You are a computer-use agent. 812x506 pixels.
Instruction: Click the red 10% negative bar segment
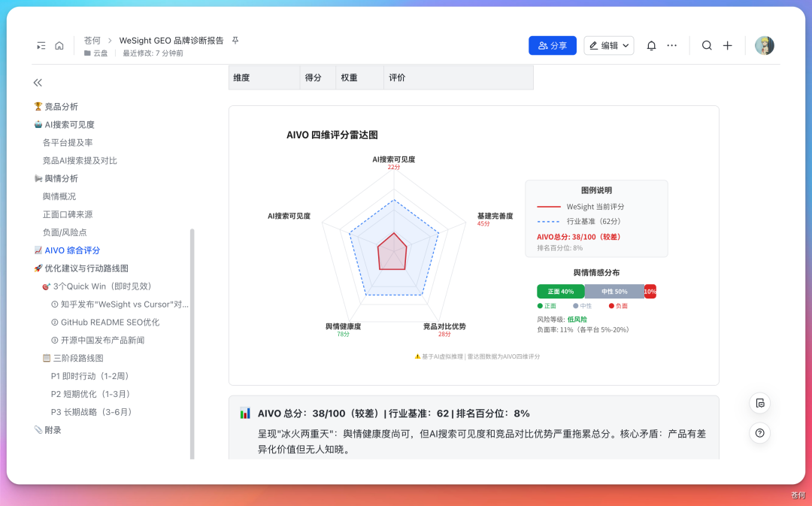[x=650, y=292]
